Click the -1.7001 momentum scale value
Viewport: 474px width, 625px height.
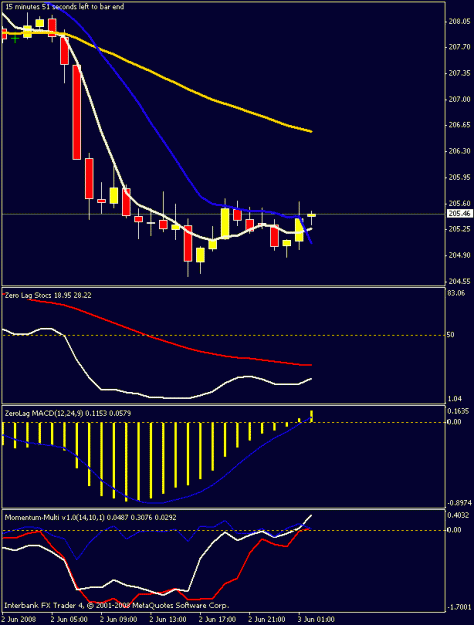click(459, 607)
